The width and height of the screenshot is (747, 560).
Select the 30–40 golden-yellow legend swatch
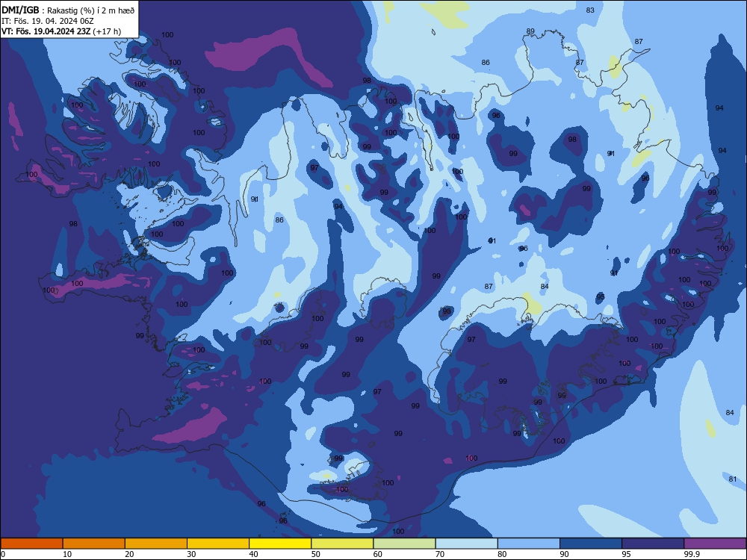click(218, 544)
